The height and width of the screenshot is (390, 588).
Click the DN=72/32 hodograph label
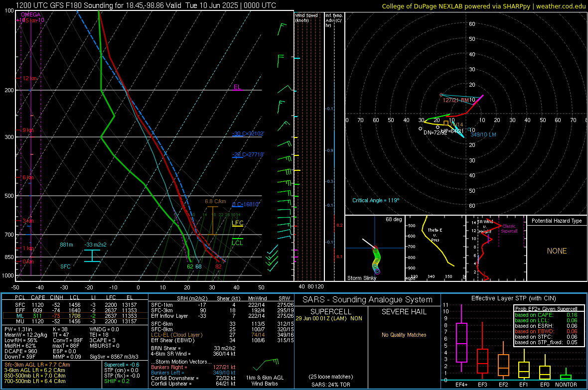pyautogui.click(x=435, y=133)
